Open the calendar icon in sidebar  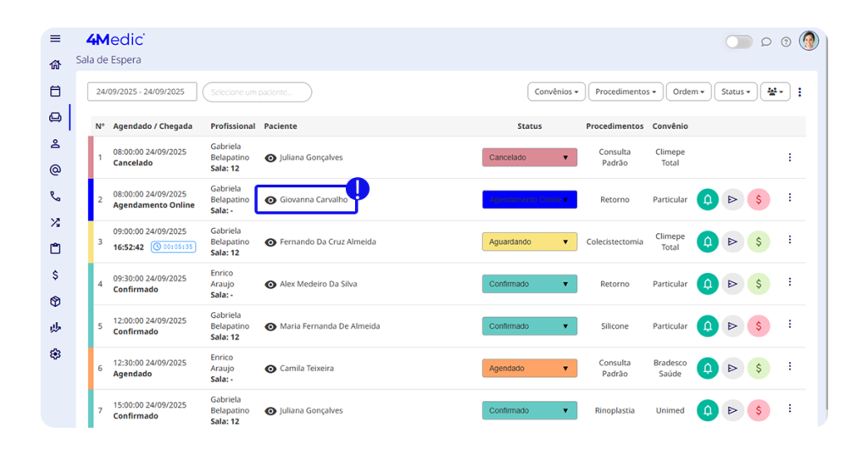(55, 92)
